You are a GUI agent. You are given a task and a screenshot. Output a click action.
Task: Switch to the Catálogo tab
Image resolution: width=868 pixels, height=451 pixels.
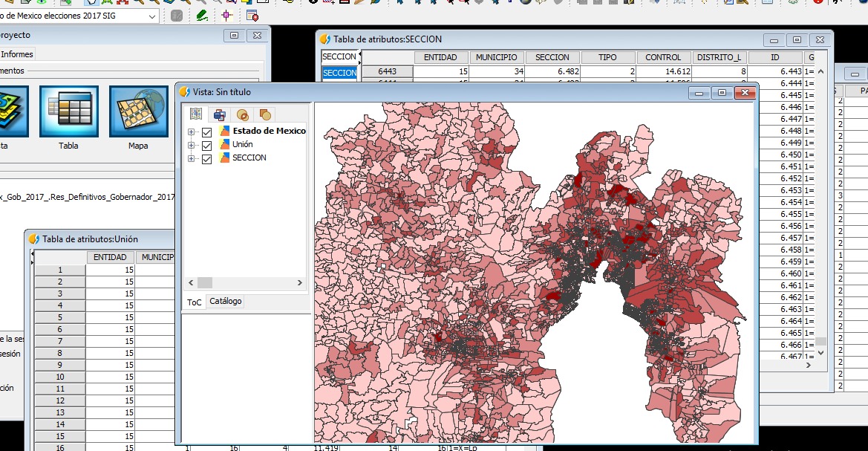tap(225, 302)
